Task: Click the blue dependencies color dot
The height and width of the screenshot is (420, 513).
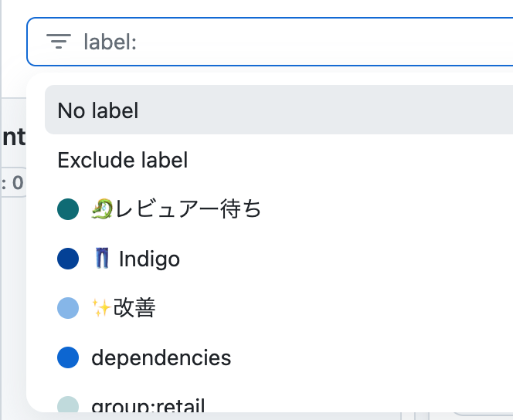Action: pyautogui.click(x=68, y=358)
